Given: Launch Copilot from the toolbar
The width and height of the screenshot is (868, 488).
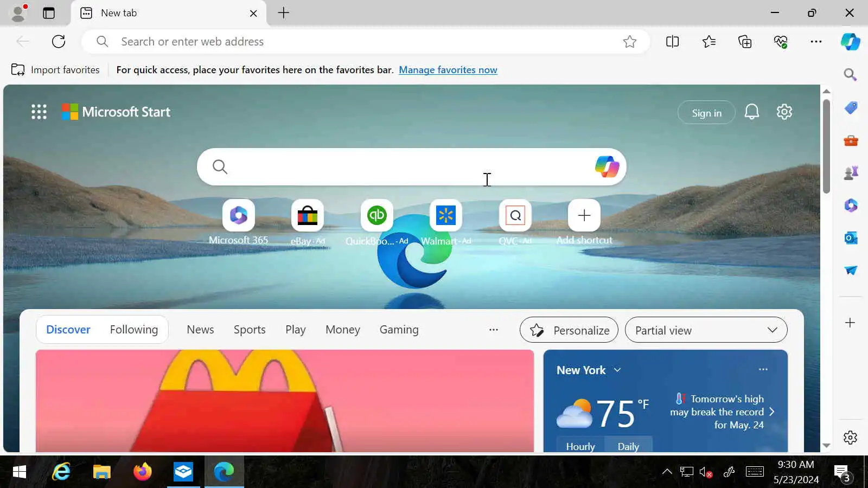Looking at the screenshot, I should [x=850, y=42].
